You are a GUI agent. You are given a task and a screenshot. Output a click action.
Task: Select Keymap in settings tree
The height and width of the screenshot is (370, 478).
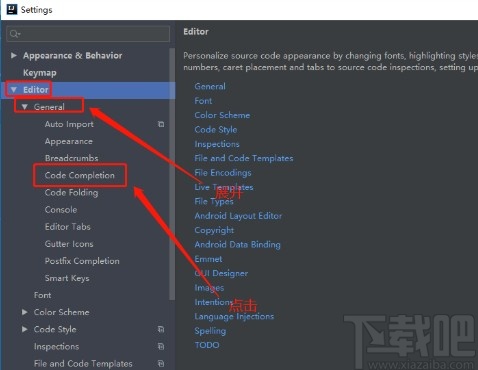coord(40,73)
